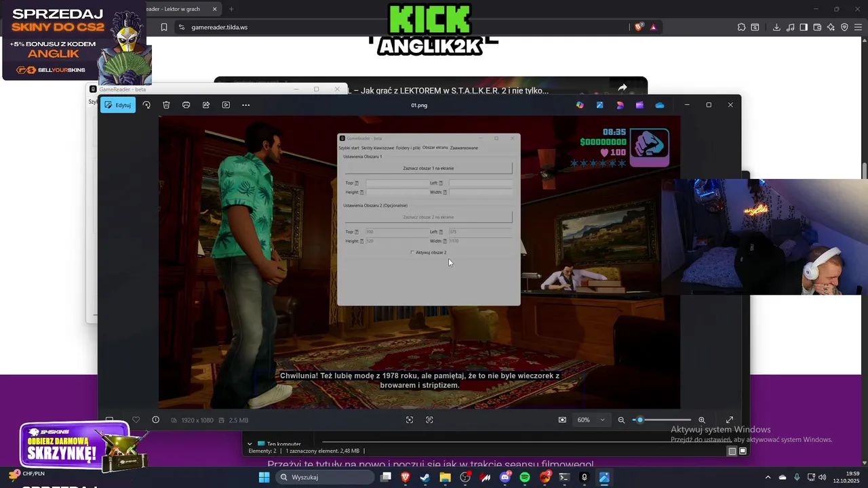Image resolution: width=868 pixels, height=488 pixels.
Task: Collapse the Ten komputer tree chevron
Action: (250, 444)
